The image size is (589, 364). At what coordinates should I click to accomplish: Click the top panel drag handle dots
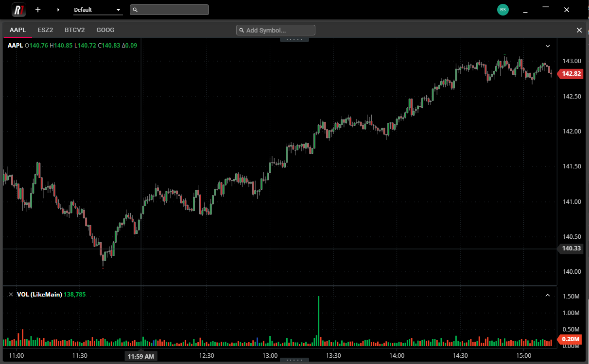pyautogui.click(x=294, y=39)
